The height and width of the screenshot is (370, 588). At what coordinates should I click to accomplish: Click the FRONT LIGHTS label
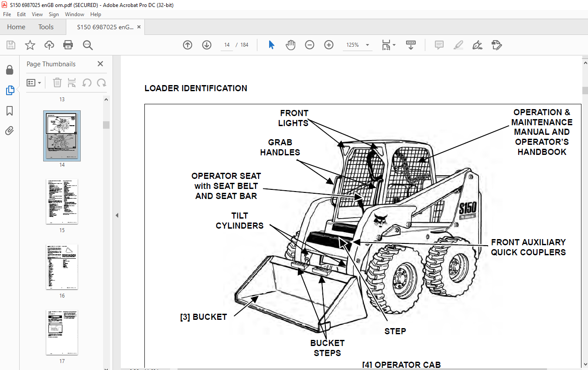point(293,118)
